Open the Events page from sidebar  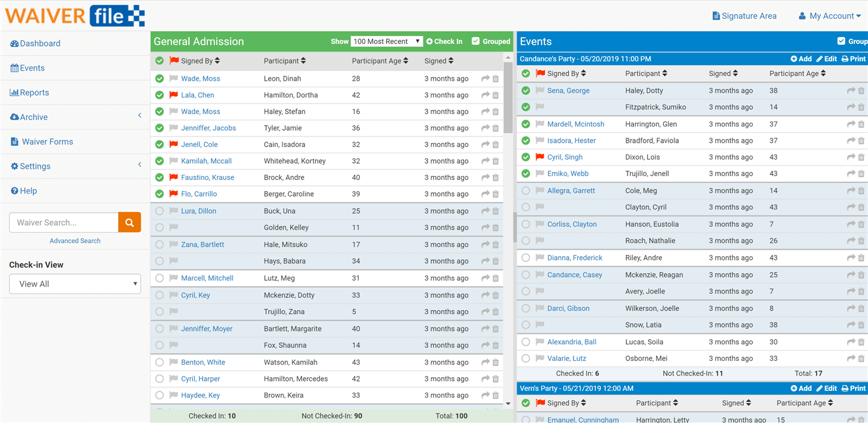click(30, 68)
